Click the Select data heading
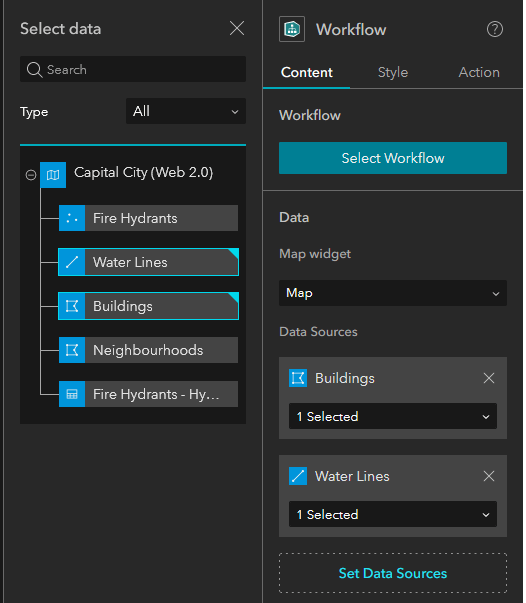Image resolution: width=526 pixels, height=603 pixels. tap(61, 29)
